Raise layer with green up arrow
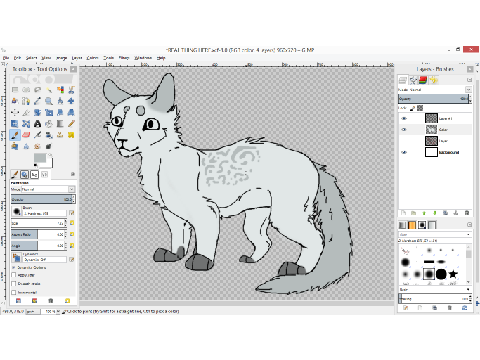The width and height of the screenshot is (480, 360). click(424, 213)
